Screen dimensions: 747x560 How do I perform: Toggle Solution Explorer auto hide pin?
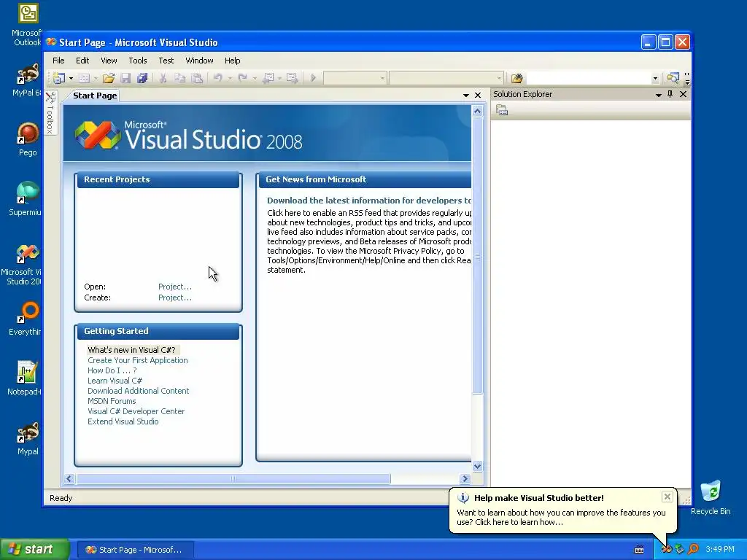tap(670, 94)
